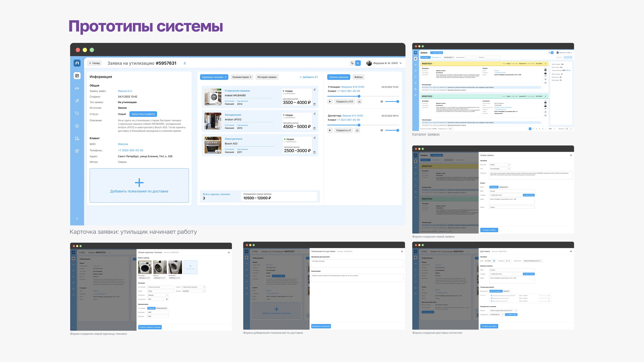Screen dimensions: 644x362
Task: Download the Утильщик Федоров call recording
Action: pyautogui.click(x=359, y=101)
